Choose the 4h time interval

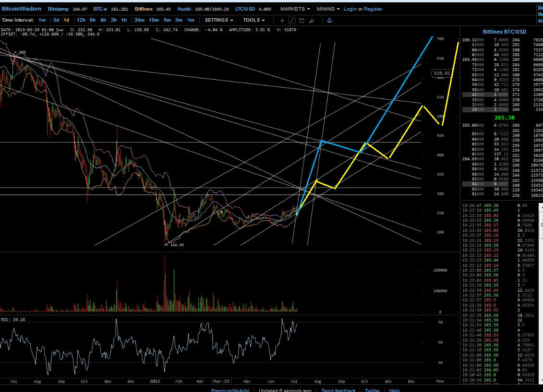point(103,20)
